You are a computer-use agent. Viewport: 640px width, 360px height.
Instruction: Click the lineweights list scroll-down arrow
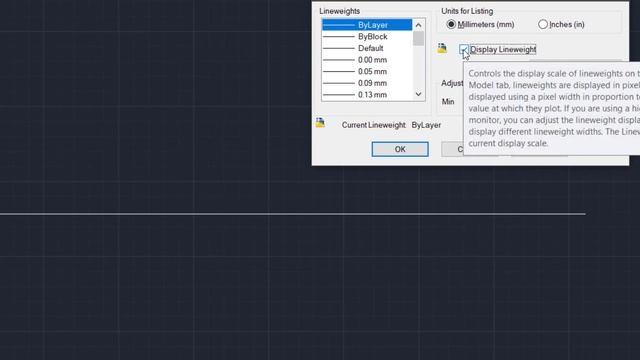pos(418,94)
